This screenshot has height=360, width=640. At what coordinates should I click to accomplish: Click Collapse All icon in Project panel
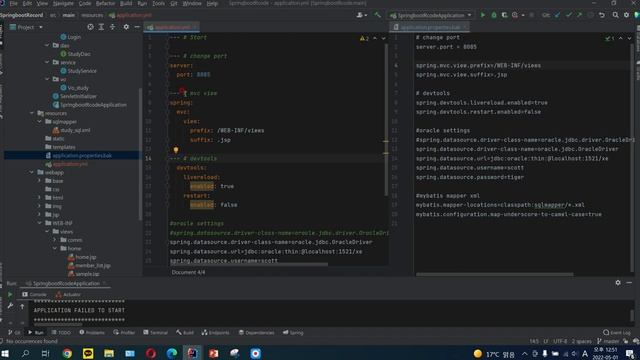click(113, 27)
